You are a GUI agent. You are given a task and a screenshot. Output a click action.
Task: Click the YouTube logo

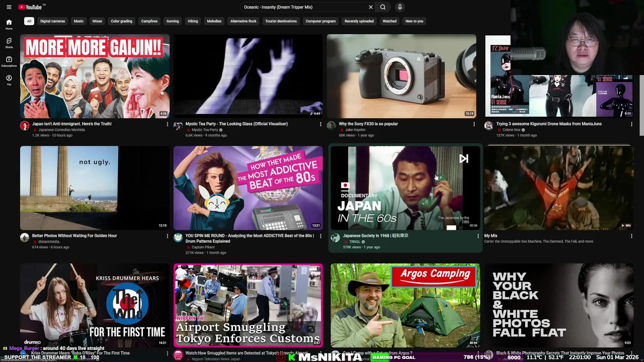[30, 7]
